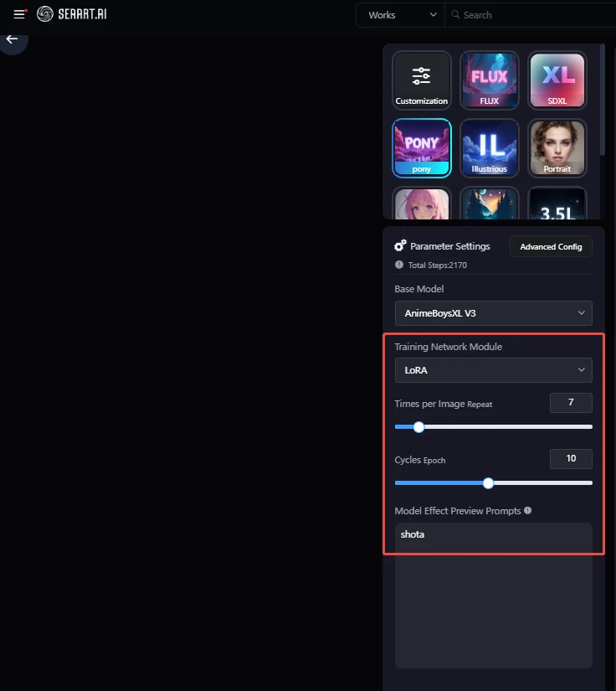Expand the Base Model dropdown

493,313
